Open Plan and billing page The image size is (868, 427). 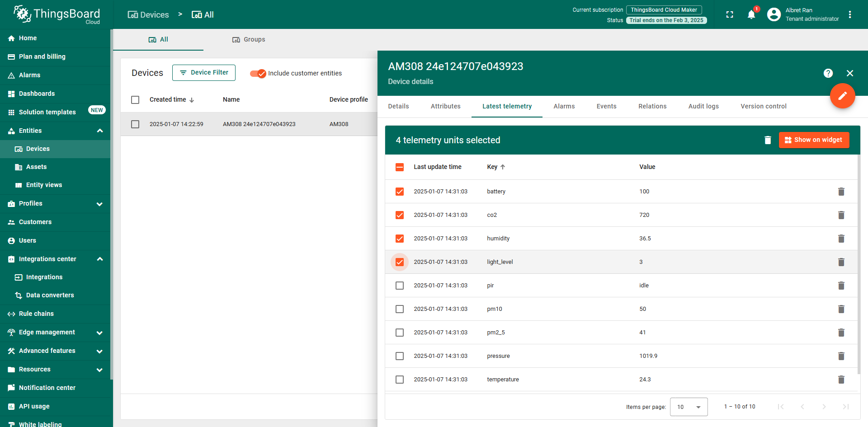(x=55, y=57)
